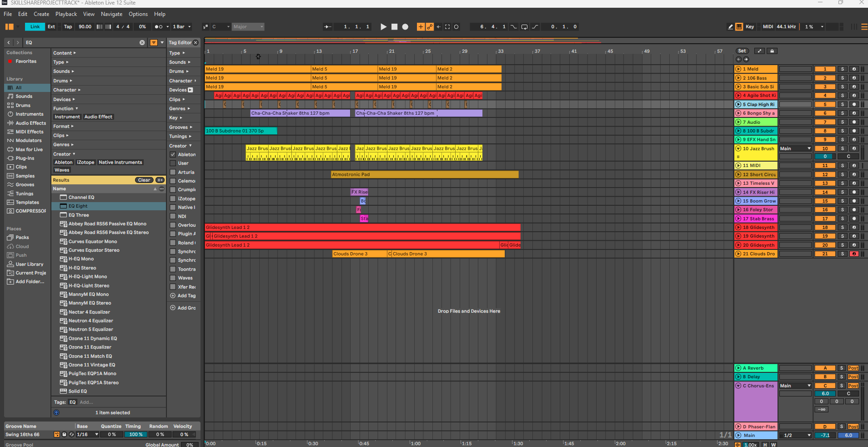Open the Create menu

pyautogui.click(x=41, y=14)
